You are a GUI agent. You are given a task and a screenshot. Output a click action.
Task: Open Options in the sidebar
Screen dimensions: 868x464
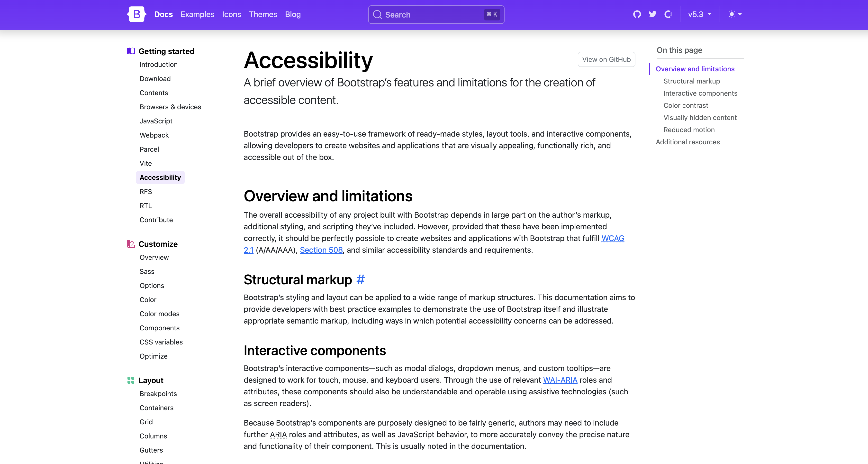152,286
